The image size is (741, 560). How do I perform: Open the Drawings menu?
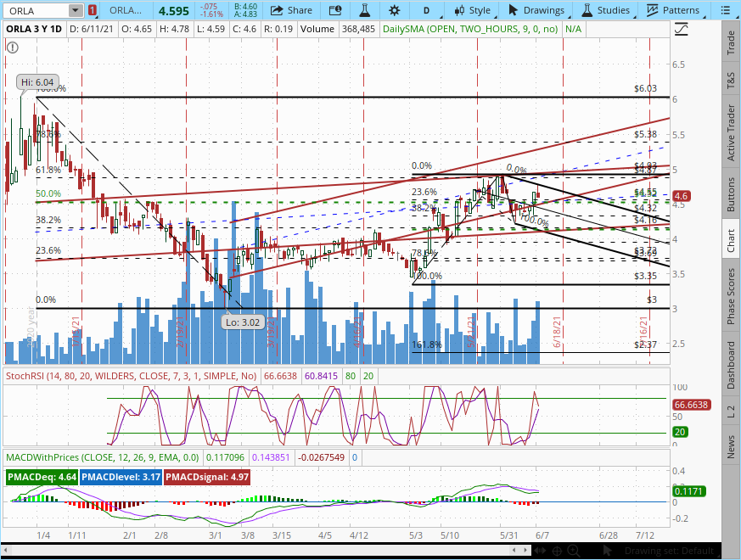pyautogui.click(x=536, y=10)
